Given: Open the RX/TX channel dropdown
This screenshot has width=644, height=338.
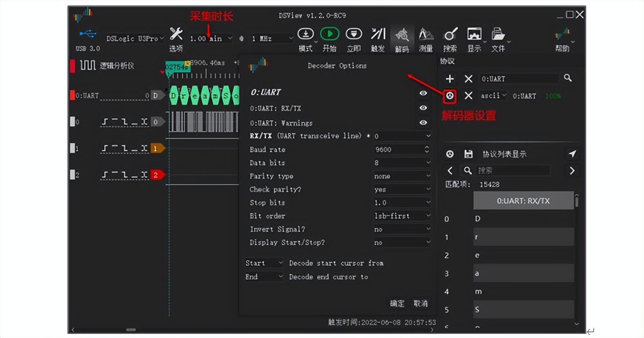Looking at the screenshot, I should tap(402, 136).
